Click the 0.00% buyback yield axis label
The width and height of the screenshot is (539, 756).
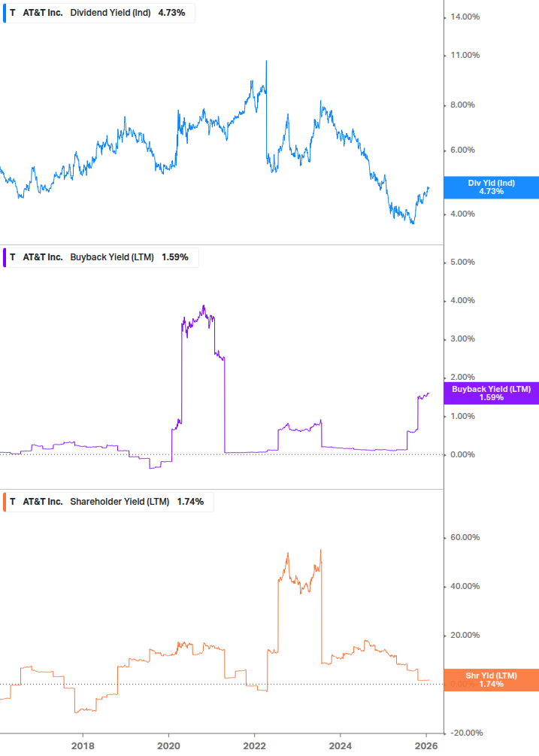(x=462, y=454)
